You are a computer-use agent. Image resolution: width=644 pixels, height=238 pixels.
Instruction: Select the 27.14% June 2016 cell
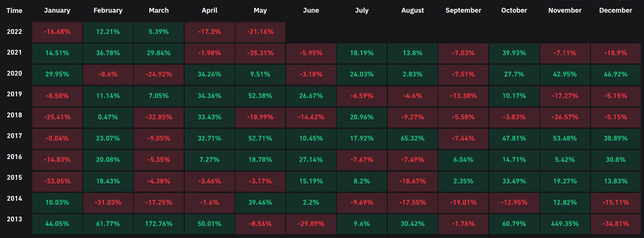click(311, 160)
